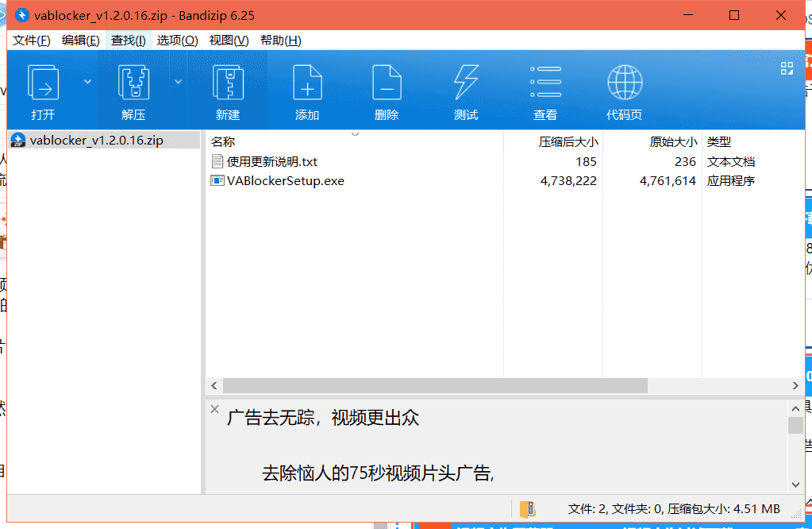
Task: Click the original size 4,761,614 cell
Action: coord(668,181)
